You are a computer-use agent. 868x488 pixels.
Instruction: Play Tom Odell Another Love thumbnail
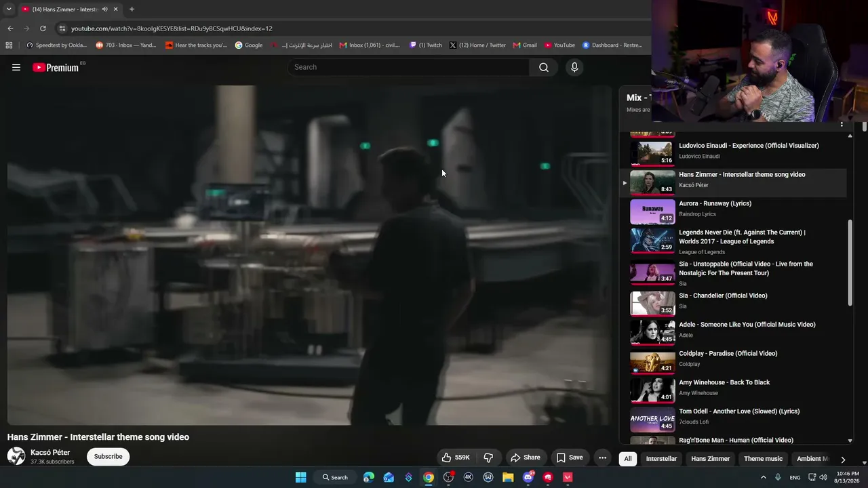coord(652,419)
